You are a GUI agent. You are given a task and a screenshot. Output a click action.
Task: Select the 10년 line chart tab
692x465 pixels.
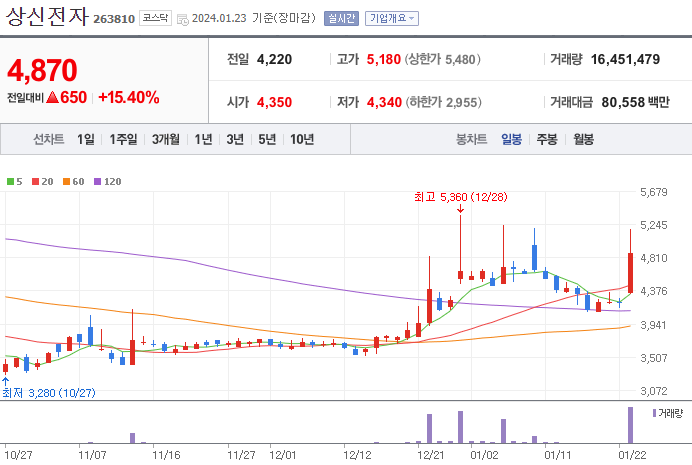pyautogui.click(x=302, y=139)
